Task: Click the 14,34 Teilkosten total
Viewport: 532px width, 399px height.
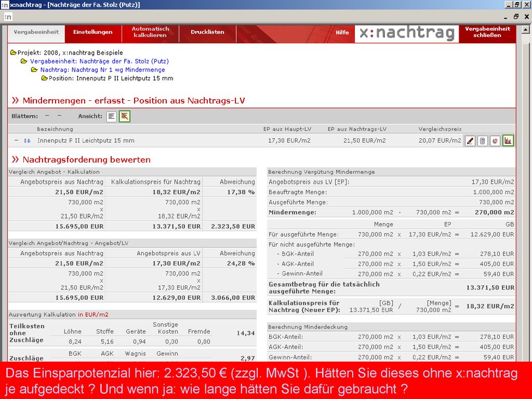Action: pos(246,334)
